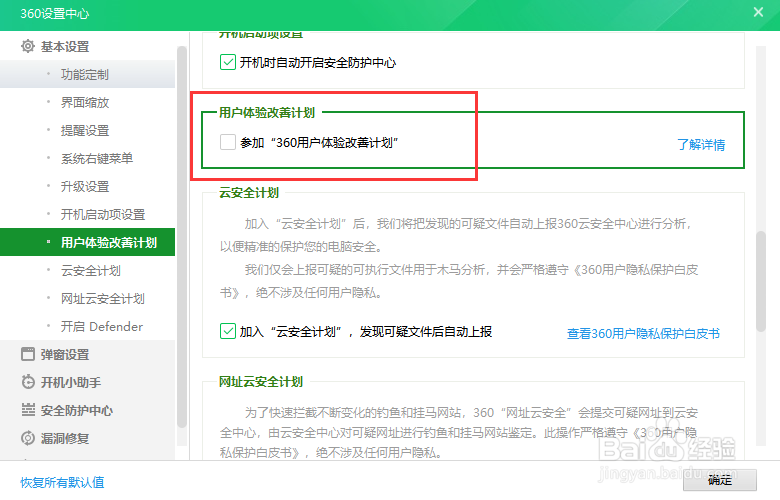
Task: Open 系统右键菜单 sidebar item
Action: [x=88, y=158]
